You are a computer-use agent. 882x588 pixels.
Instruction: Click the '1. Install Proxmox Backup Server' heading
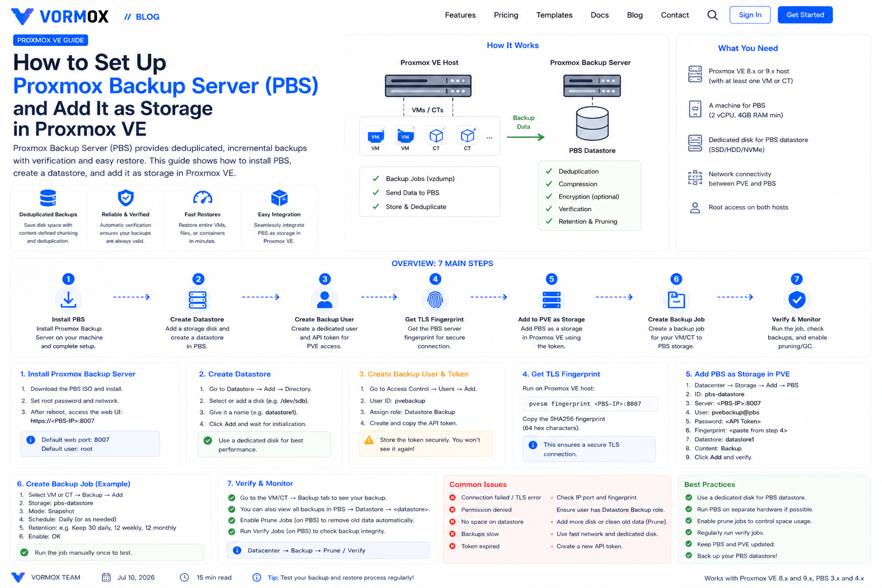(x=78, y=374)
